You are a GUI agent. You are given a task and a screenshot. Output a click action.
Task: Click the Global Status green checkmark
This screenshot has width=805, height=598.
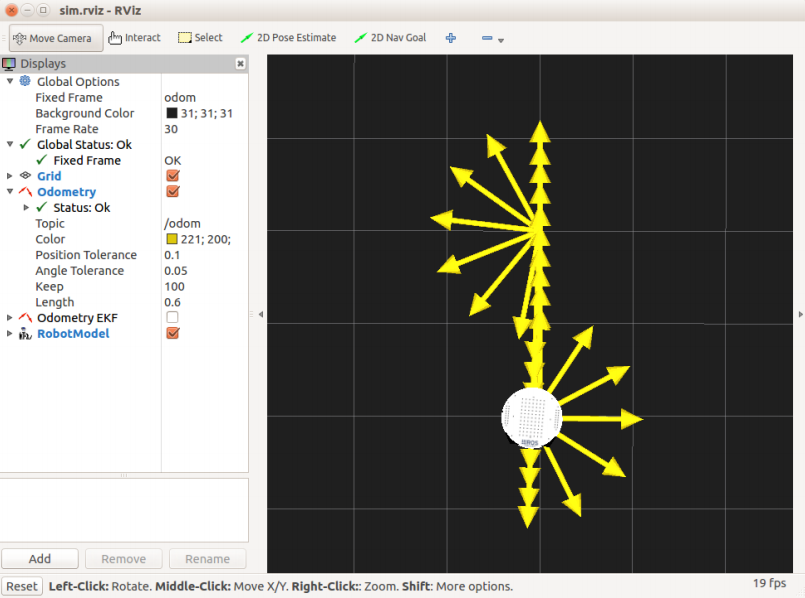point(25,144)
